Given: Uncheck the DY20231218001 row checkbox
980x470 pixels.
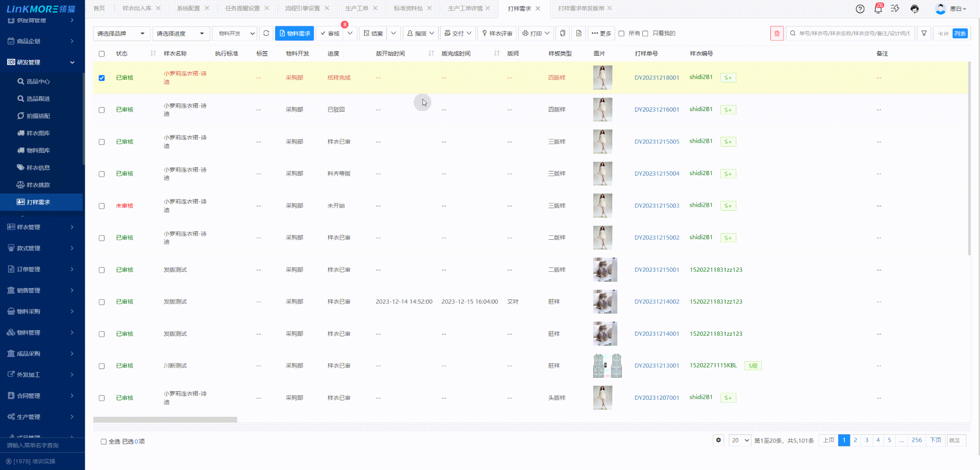Looking at the screenshot, I should point(102,78).
